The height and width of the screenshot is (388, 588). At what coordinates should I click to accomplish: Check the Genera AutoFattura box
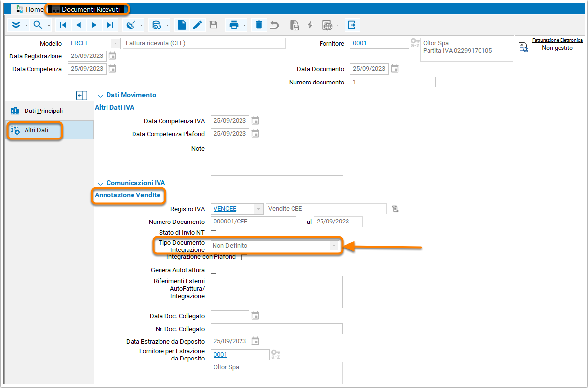tap(214, 271)
